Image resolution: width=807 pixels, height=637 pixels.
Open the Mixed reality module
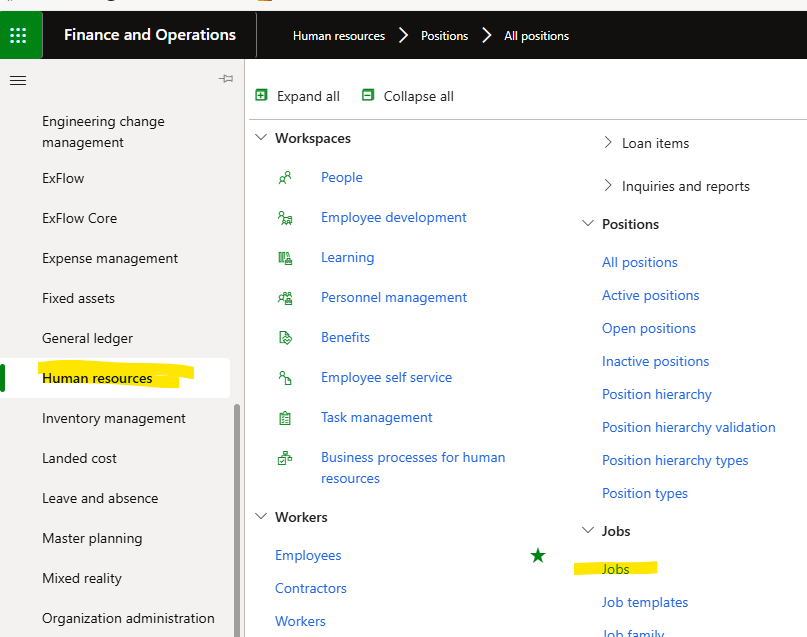[82, 578]
